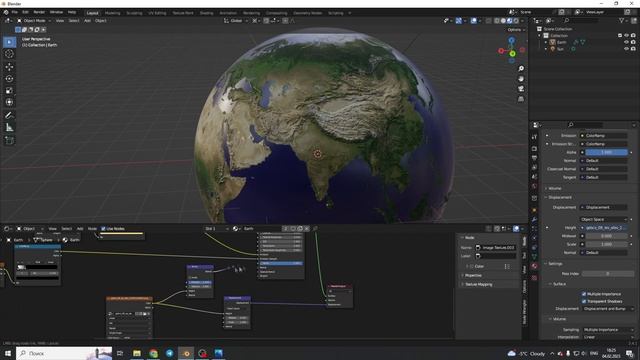Image resolution: width=640 pixels, height=360 pixels.
Task: Click the Options button in viewport header
Action: tap(516, 30)
